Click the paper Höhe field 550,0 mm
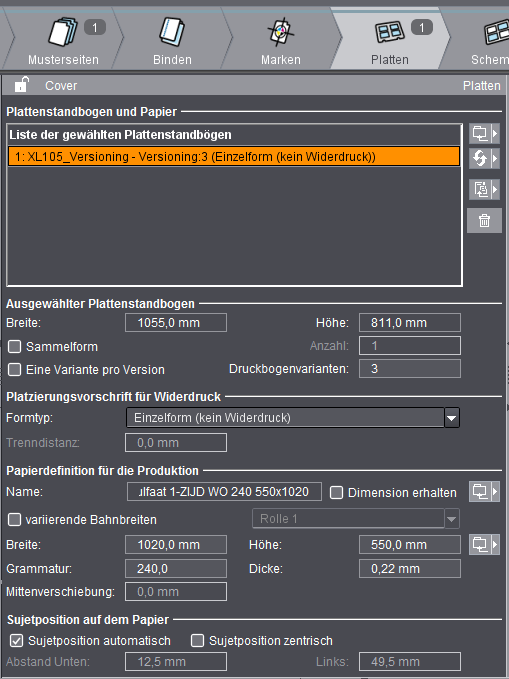The height and width of the screenshot is (679, 509). [410, 544]
